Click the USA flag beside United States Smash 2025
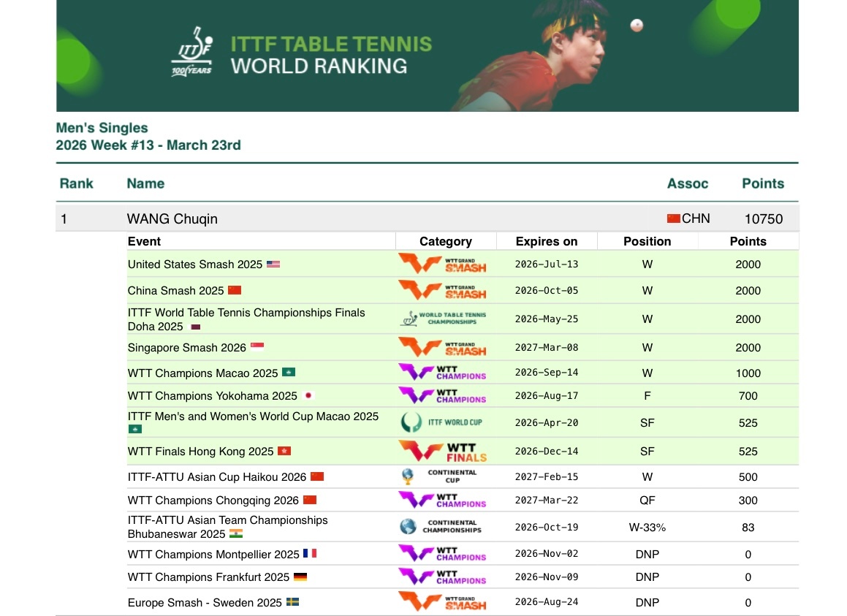The width and height of the screenshot is (847, 616). (x=273, y=265)
